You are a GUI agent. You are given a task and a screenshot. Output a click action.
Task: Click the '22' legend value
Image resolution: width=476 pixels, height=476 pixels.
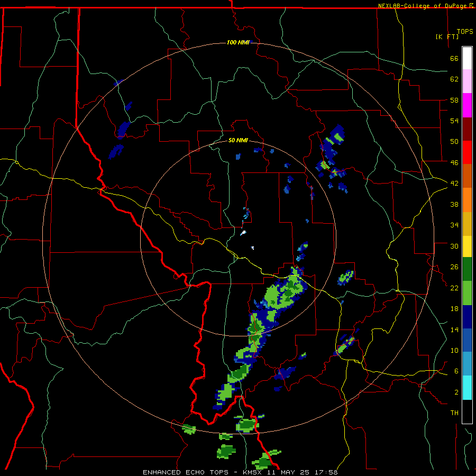[x=454, y=288]
